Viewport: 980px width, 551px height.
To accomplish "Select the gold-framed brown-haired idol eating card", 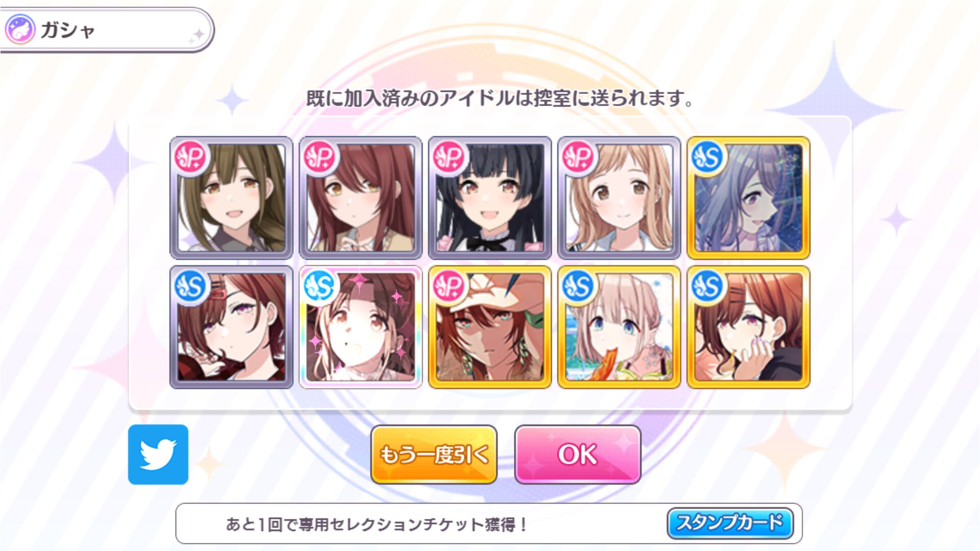I will pyautogui.click(x=748, y=327).
